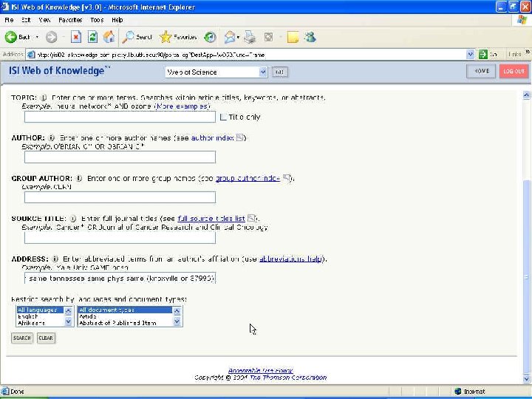The height and width of the screenshot is (399, 532).
Task: Click into the ADDRESS input field
Action: tap(120, 279)
